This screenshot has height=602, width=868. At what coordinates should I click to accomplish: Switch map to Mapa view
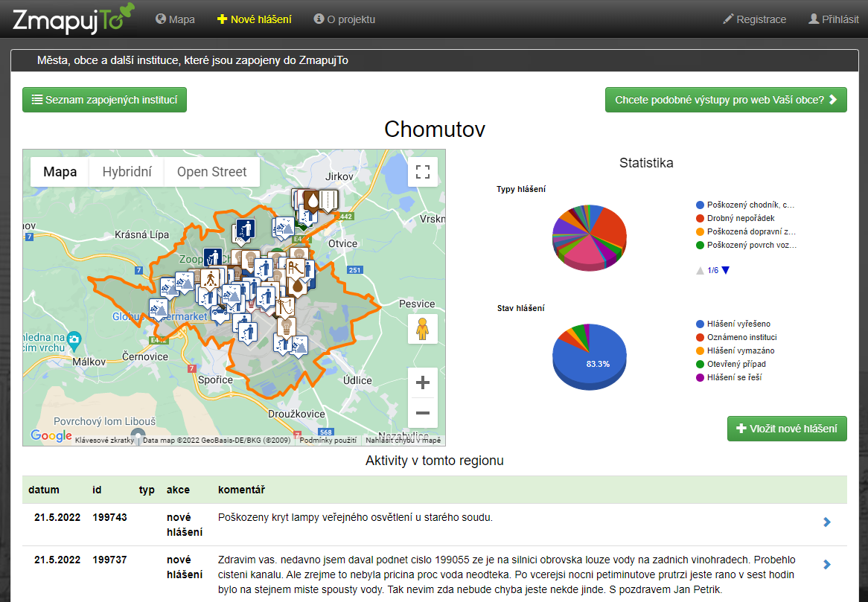pos(60,172)
